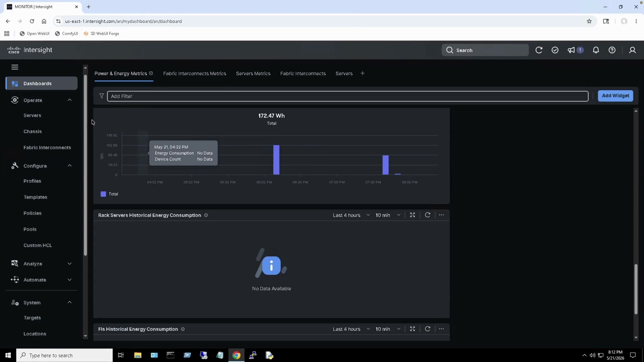This screenshot has height=362, width=644.
Task: Bookmark this page with star icon
Action: pos(589,21)
